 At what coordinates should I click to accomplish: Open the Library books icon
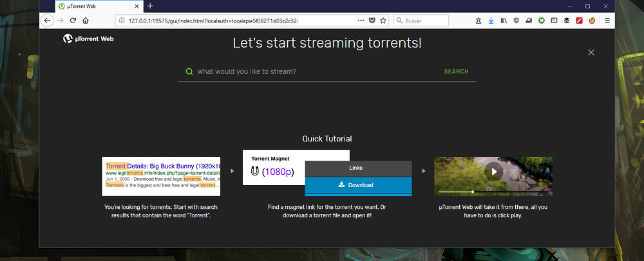point(504,21)
